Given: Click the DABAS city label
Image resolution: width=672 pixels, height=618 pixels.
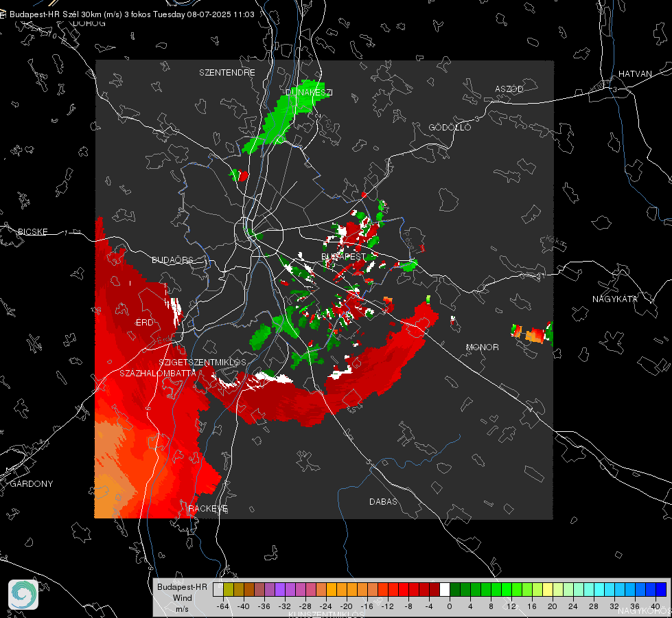Looking at the screenshot, I should (x=384, y=501).
